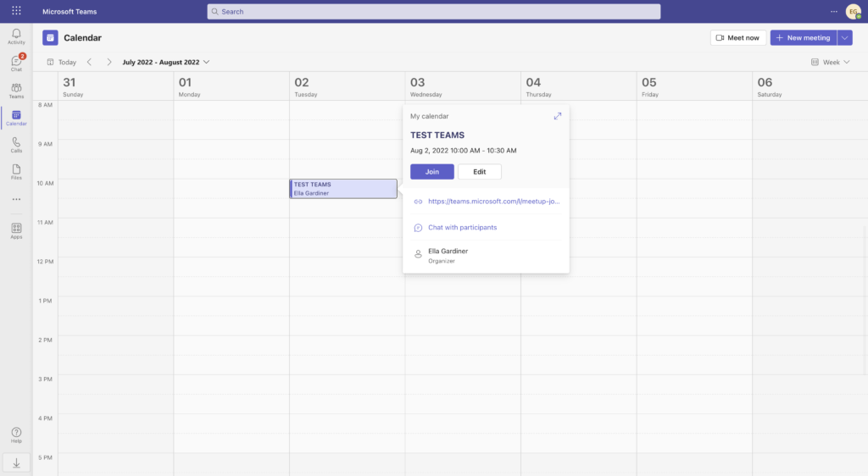Expand meeting details with the expand icon
868x476 pixels.
pos(558,116)
